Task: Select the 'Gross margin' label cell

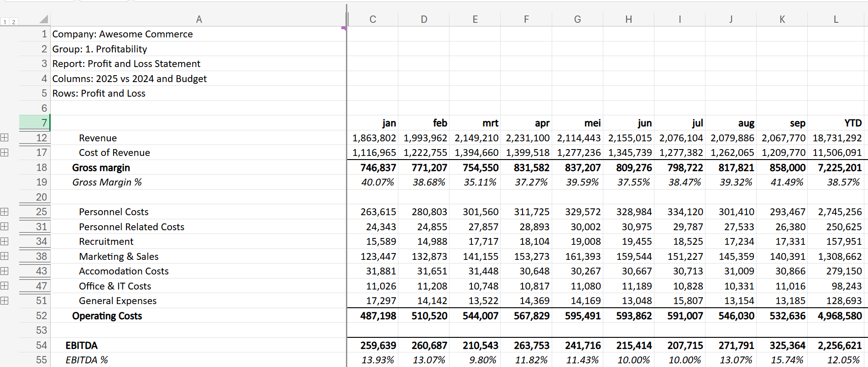Action: pyautogui.click(x=199, y=167)
